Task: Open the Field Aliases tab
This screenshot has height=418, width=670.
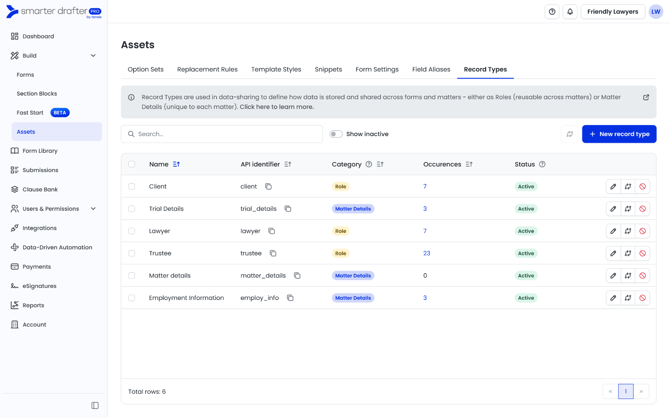Action: pyautogui.click(x=431, y=70)
